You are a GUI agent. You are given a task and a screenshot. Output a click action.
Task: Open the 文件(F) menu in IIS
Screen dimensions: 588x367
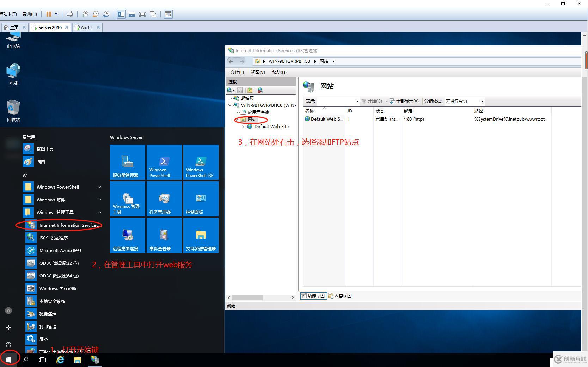(x=237, y=72)
